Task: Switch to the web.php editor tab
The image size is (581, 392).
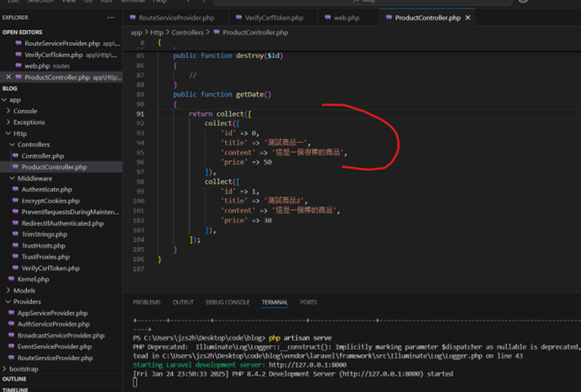Action: click(346, 18)
